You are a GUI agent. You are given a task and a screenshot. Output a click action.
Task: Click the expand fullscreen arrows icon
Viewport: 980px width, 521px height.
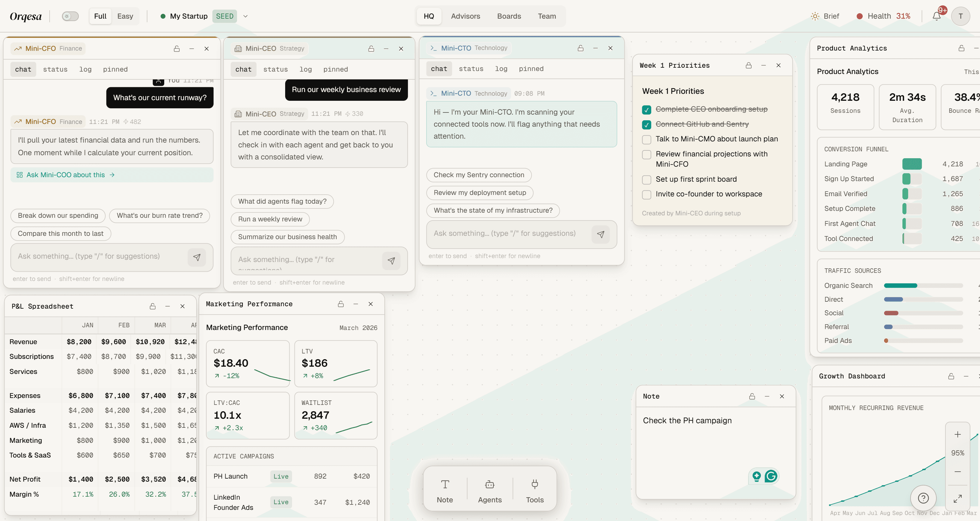click(x=957, y=498)
